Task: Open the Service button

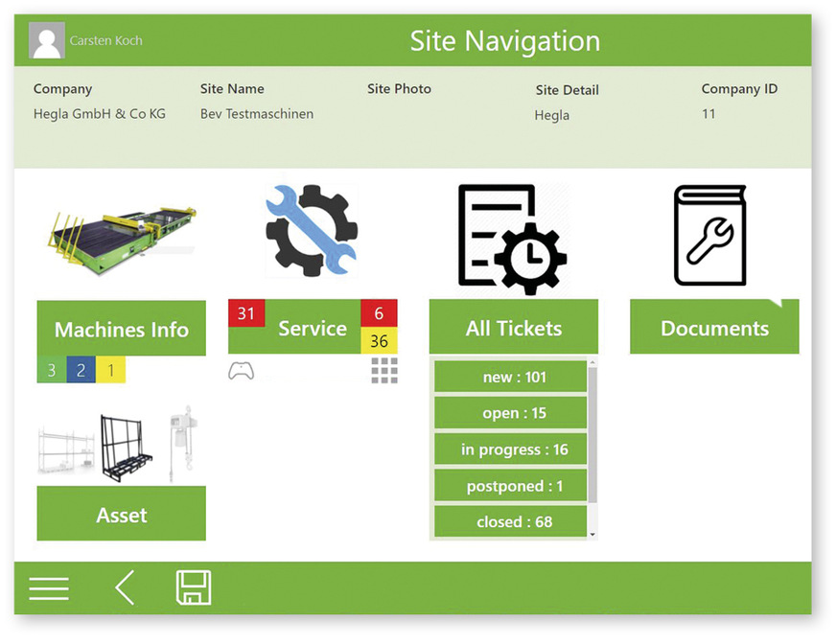Action: 313,328
